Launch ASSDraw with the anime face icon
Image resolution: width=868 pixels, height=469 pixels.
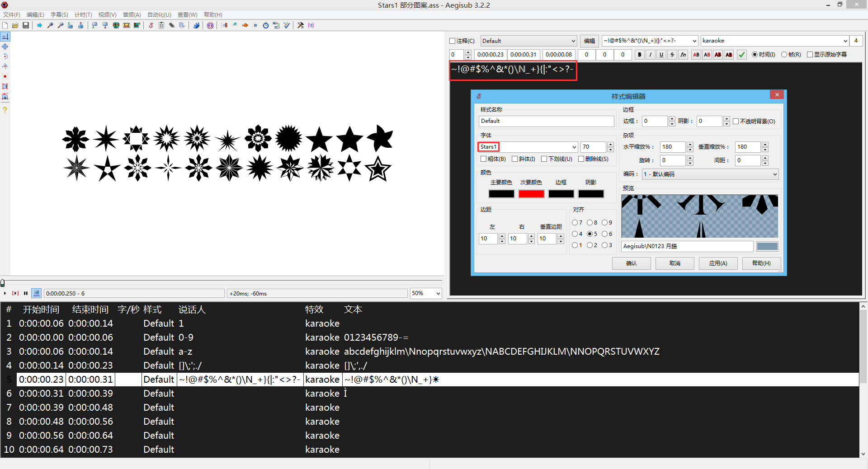click(210, 25)
